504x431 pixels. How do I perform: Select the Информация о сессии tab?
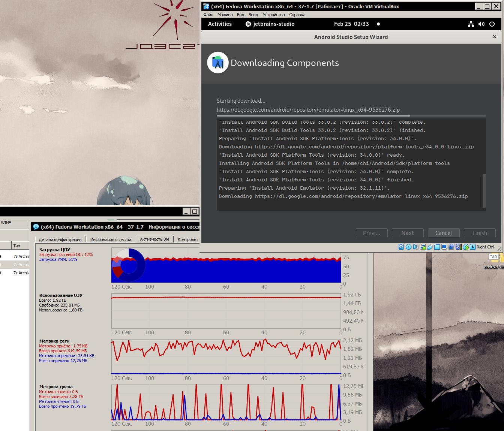click(x=111, y=239)
